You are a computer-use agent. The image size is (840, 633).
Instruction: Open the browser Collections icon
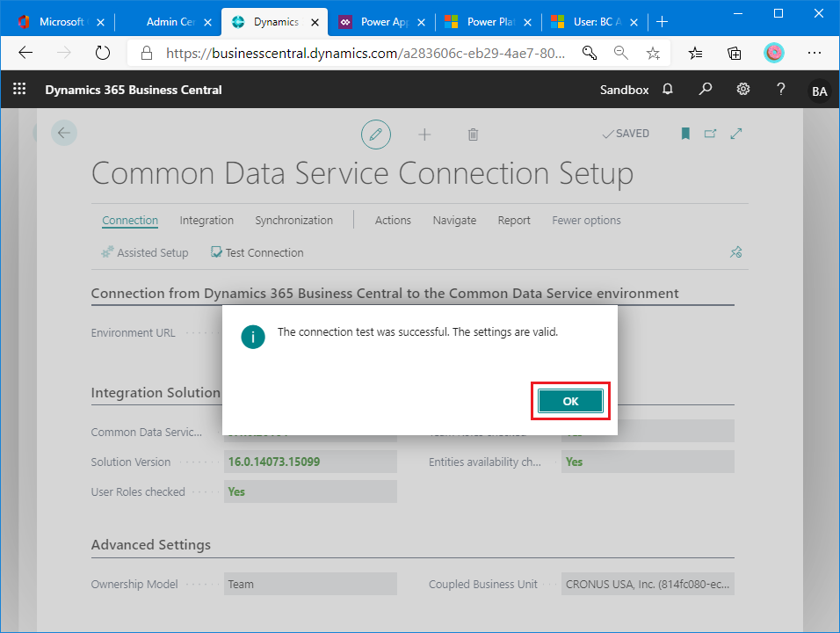[x=735, y=53]
